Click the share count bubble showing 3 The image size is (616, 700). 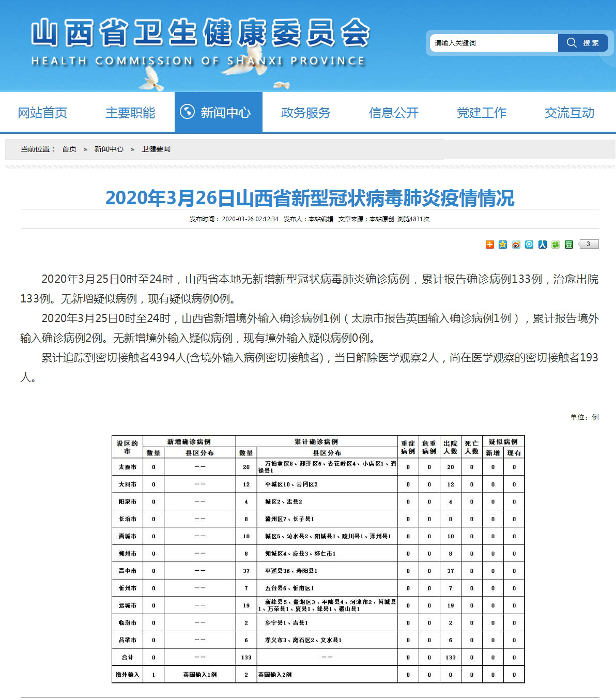click(x=589, y=244)
